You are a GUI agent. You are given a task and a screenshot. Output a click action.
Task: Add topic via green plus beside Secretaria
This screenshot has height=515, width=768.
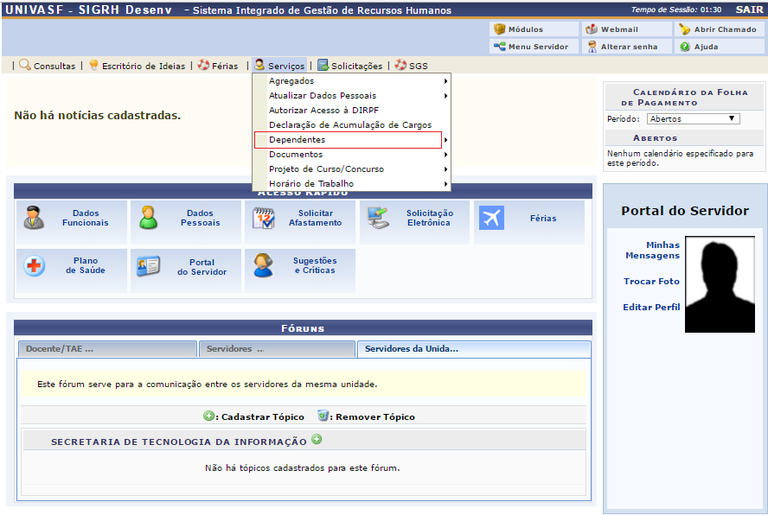click(x=317, y=440)
